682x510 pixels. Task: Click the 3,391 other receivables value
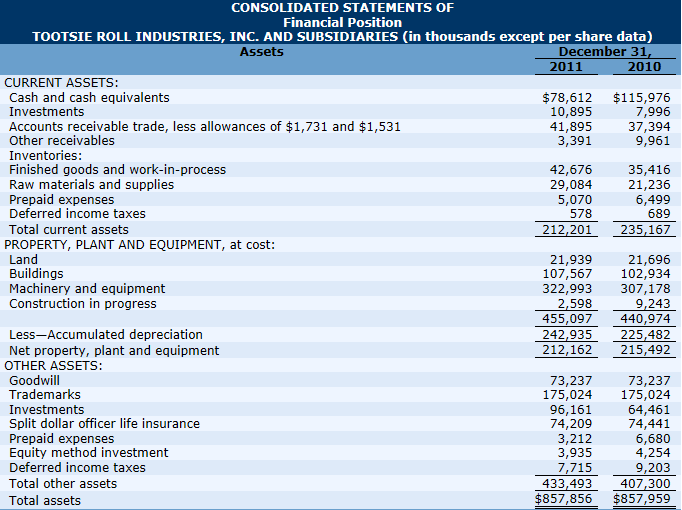click(575, 141)
